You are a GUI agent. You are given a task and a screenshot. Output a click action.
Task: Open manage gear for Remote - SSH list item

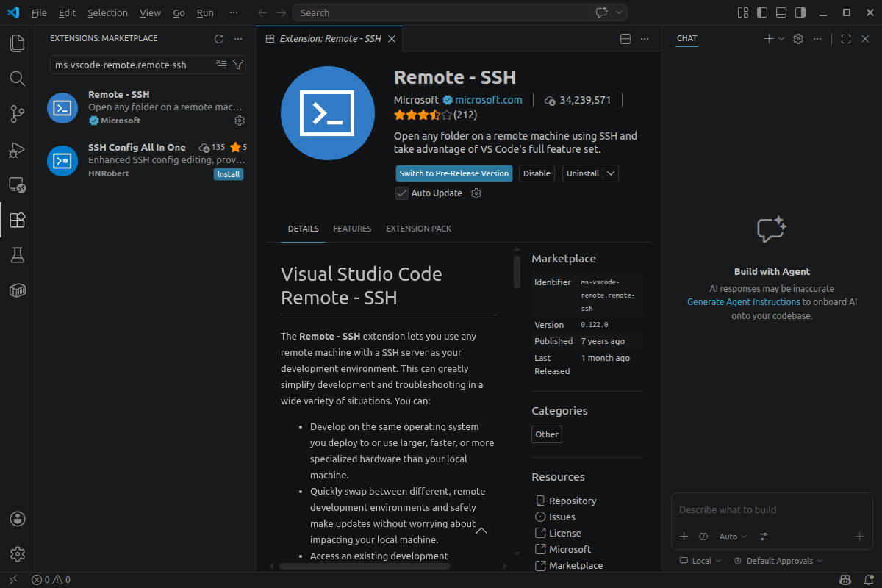pos(239,121)
